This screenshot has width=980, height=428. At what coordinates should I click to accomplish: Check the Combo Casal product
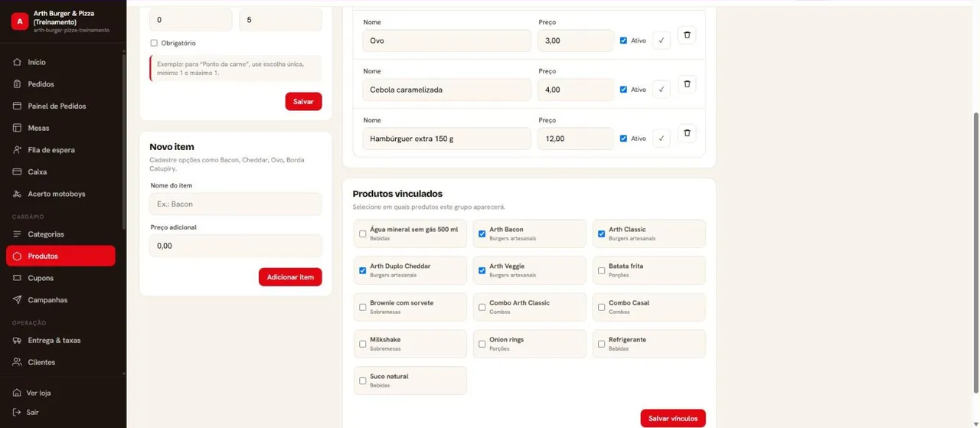point(602,308)
